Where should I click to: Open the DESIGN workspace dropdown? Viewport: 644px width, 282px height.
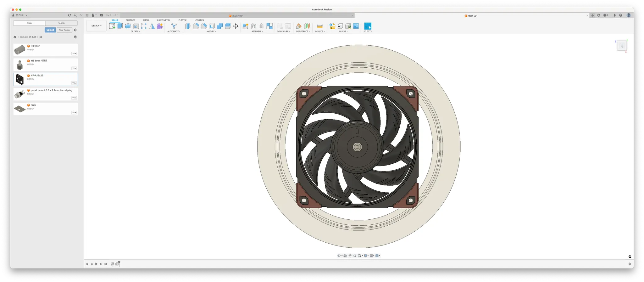click(96, 26)
